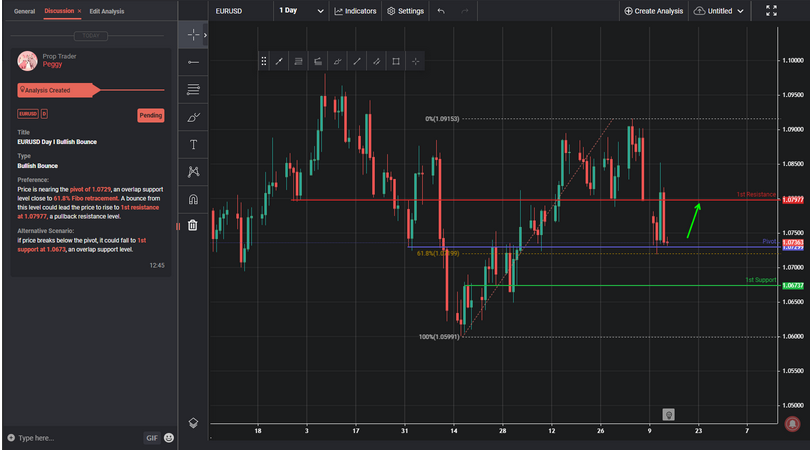Close the Discussion tab with the x
This screenshot has height=451, width=811.
79,11
